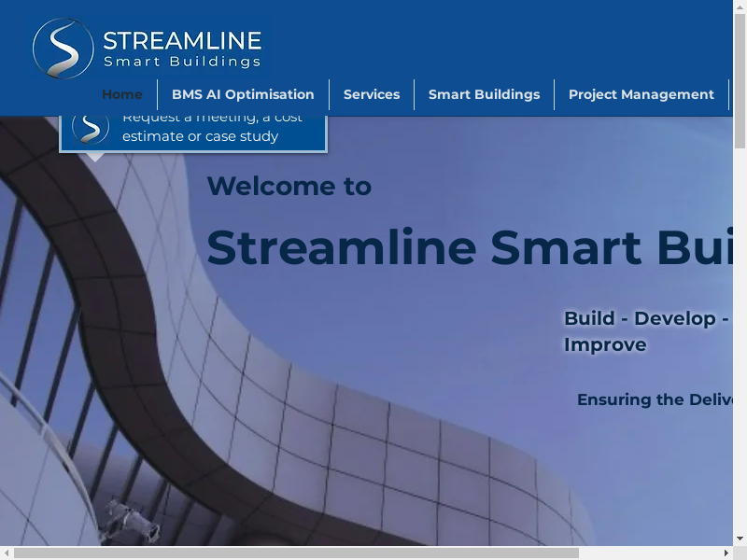
Task: Click the downward pointer under the request banner
Action: tap(95, 157)
